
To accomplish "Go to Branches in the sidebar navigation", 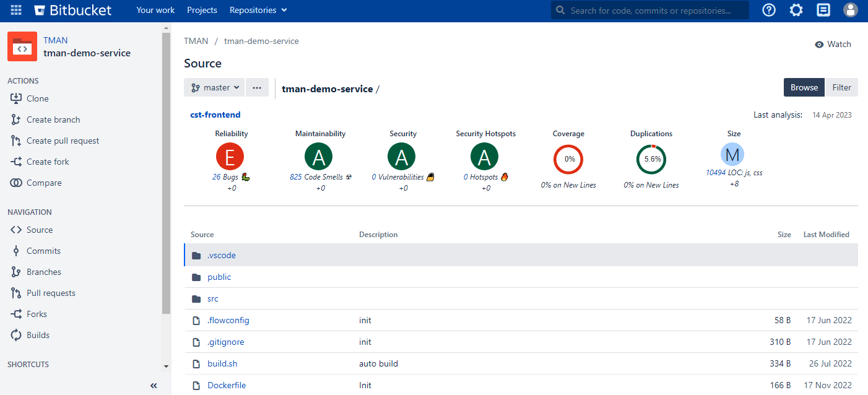I will click(x=44, y=272).
